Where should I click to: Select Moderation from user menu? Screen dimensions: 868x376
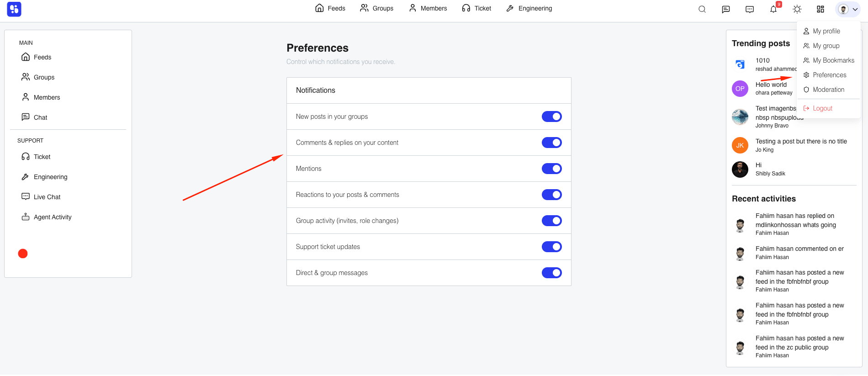pyautogui.click(x=829, y=90)
